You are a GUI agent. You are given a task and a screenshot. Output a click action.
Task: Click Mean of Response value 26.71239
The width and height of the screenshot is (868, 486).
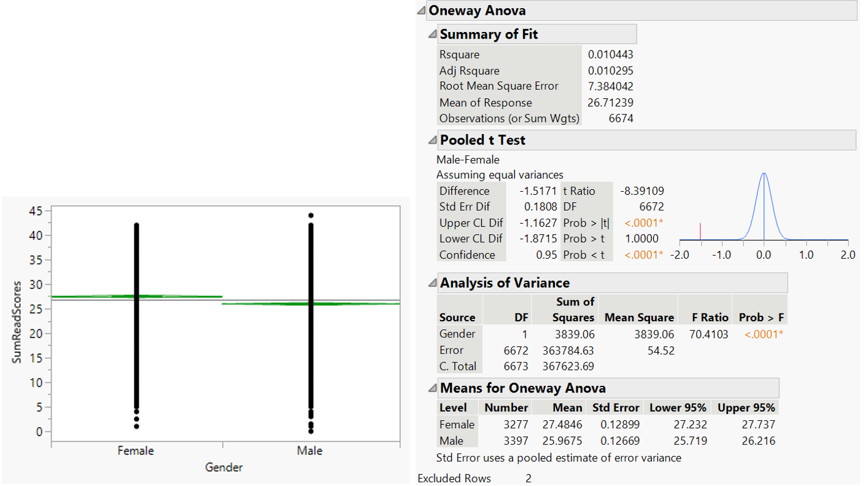(610, 103)
